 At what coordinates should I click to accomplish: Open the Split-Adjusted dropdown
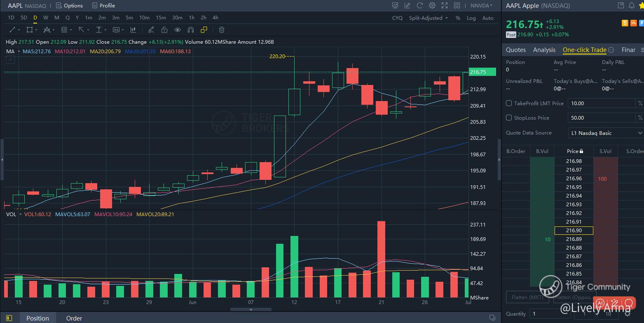pos(429,18)
